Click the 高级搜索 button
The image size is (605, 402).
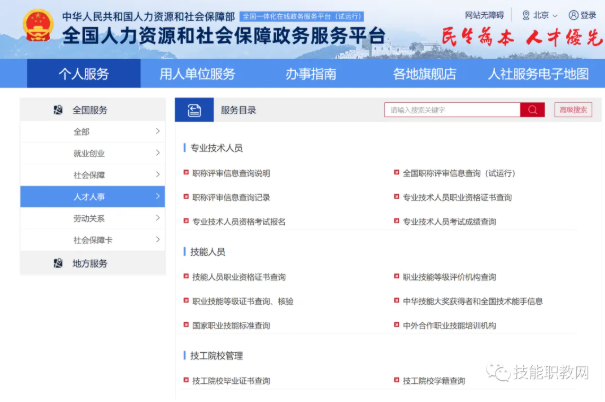point(573,110)
